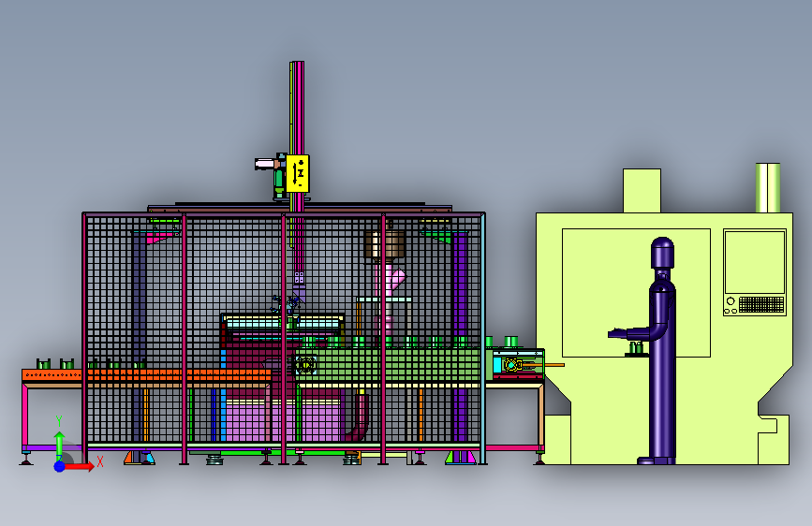Select the square box on machine top
The image size is (812, 526).
pyautogui.click(x=642, y=191)
